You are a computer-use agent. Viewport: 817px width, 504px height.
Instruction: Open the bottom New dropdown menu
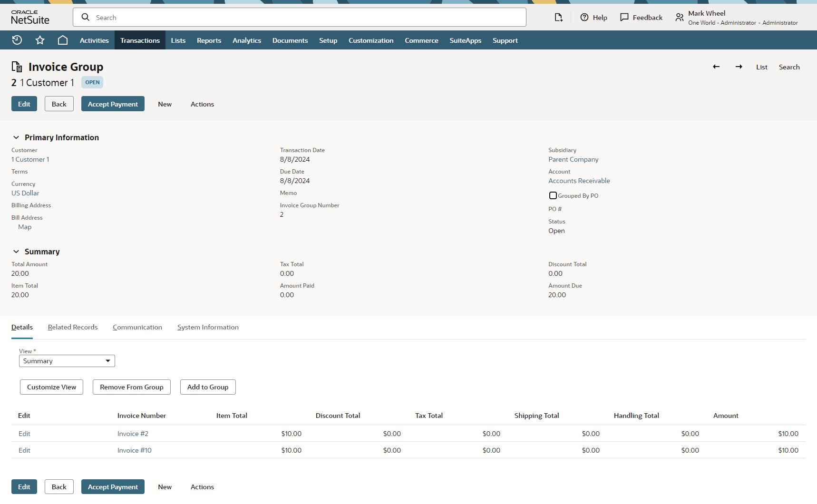(165, 487)
